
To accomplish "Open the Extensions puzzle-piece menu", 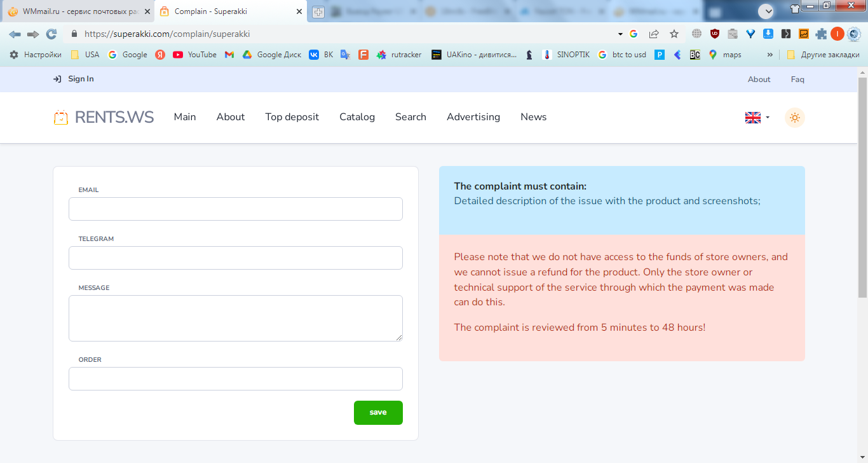I will tap(822, 34).
